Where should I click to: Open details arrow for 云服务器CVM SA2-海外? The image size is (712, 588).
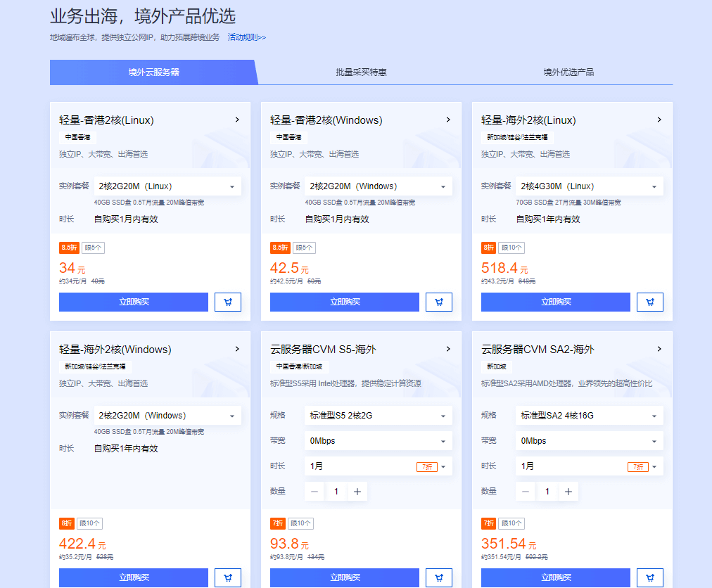659,349
